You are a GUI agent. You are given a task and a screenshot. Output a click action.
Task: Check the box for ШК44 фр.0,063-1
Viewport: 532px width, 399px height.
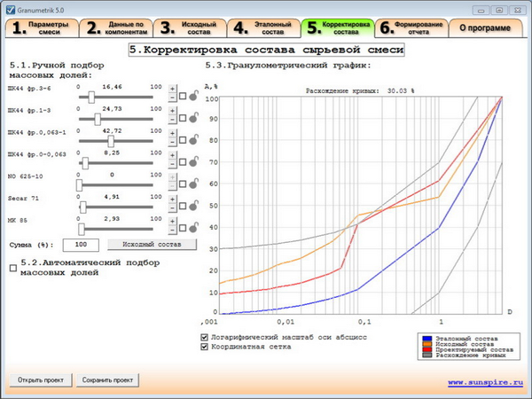click(x=183, y=140)
